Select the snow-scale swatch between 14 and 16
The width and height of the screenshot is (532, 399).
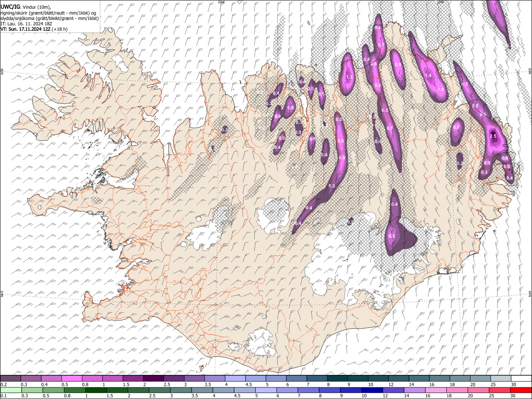[419, 378]
